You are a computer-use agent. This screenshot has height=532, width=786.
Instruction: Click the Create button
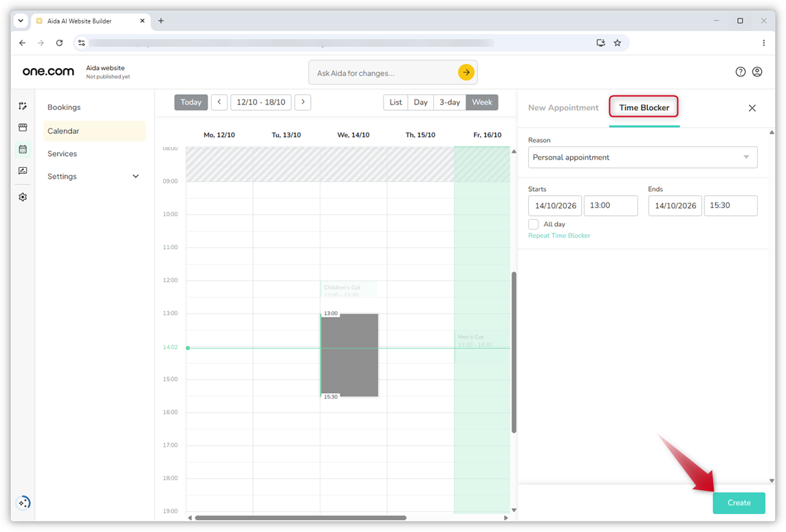pyautogui.click(x=739, y=502)
